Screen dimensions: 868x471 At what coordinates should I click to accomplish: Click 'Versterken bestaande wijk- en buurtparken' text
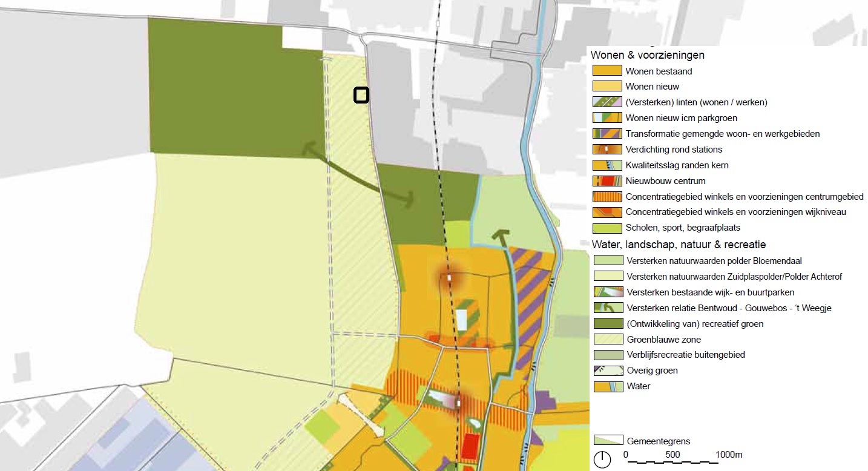click(x=711, y=292)
